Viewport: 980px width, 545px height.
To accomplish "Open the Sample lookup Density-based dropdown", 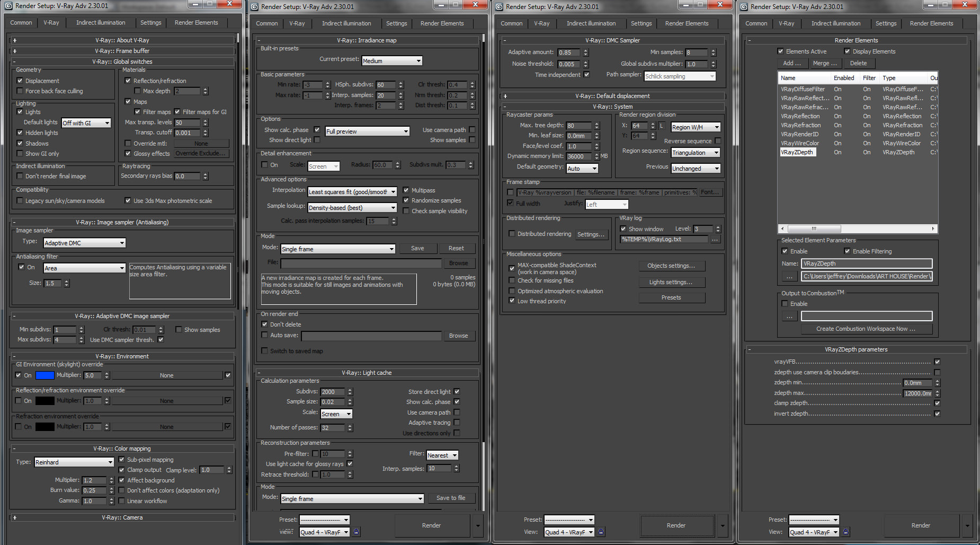I will click(x=352, y=207).
